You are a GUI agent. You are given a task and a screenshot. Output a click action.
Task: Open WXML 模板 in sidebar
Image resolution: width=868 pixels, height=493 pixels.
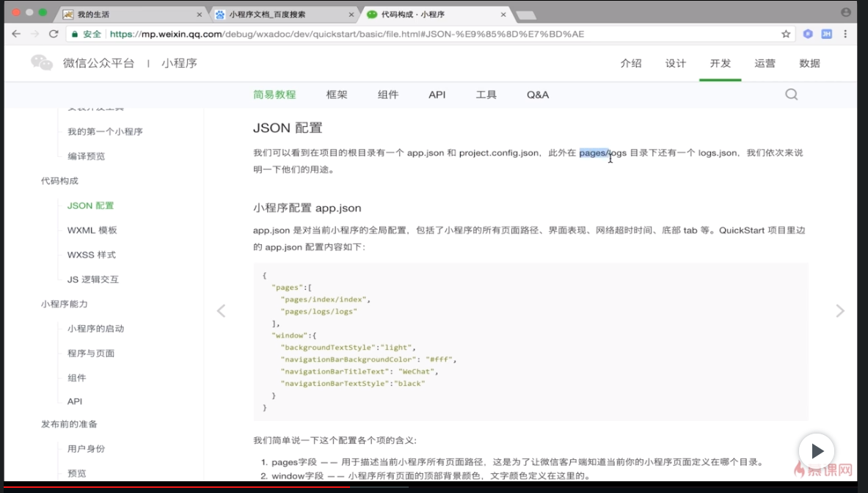tap(92, 230)
